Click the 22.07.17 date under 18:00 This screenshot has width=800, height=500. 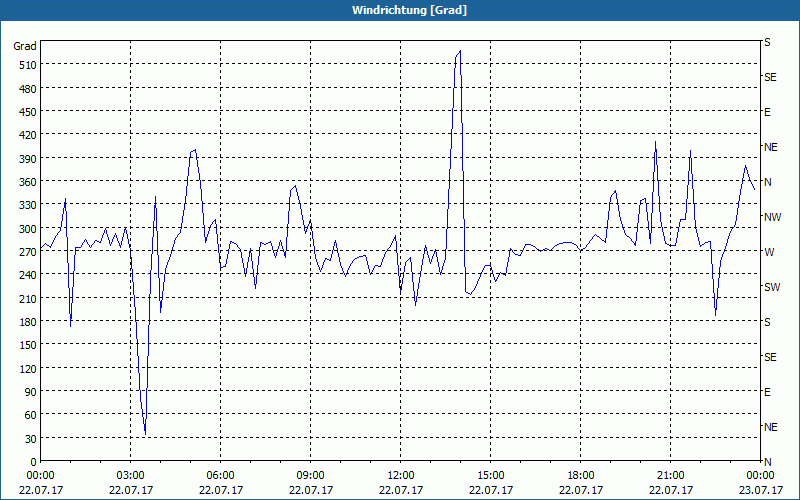[581, 490]
